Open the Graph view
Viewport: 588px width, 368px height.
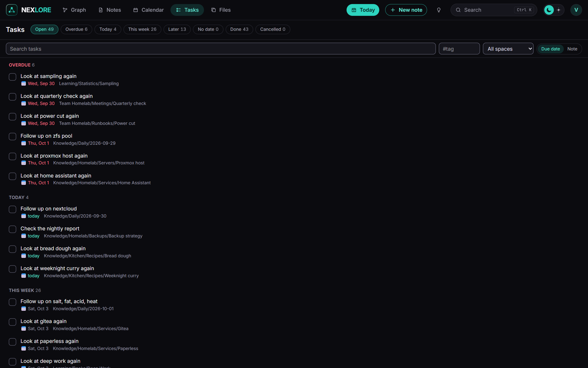click(74, 10)
